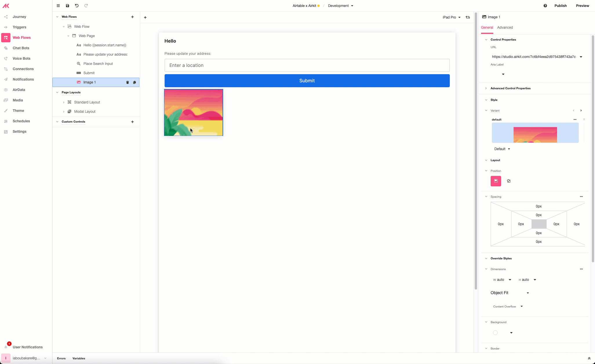Image resolution: width=595 pixels, height=364 pixels.
Task: Add new Web Flow with plus icon
Action: [x=132, y=17]
